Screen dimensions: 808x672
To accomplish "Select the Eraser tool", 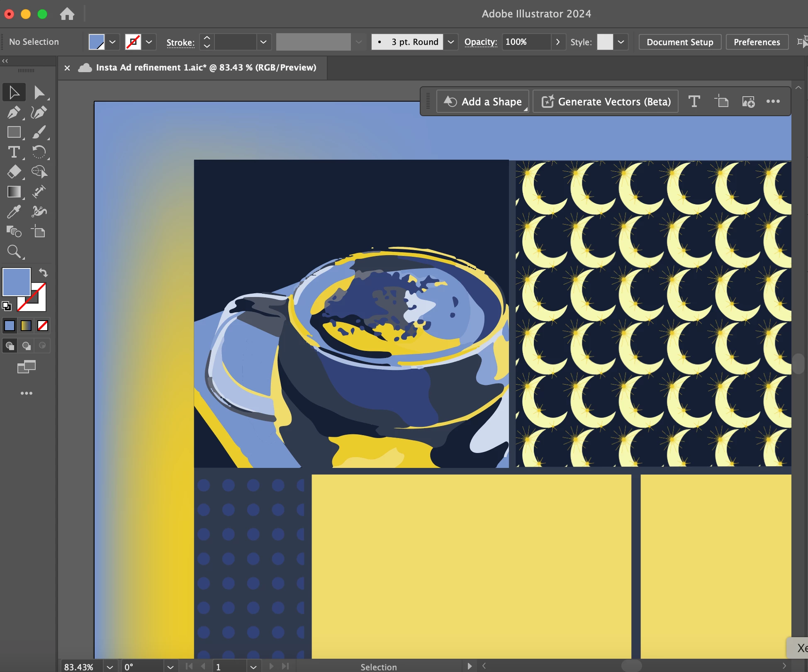I will 14,172.
